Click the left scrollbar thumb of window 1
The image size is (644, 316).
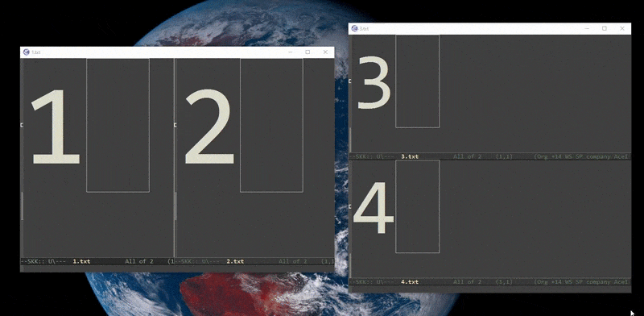[22, 206]
